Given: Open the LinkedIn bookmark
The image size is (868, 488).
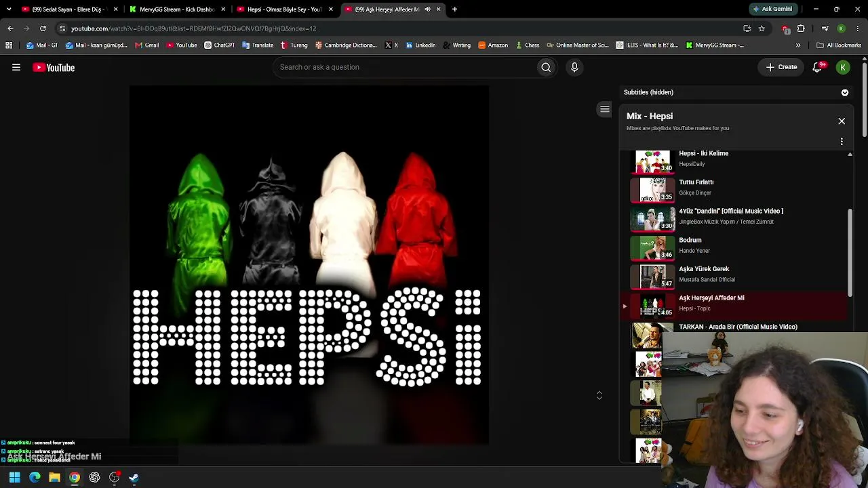Looking at the screenshot, I should click(x=420, y=45).
